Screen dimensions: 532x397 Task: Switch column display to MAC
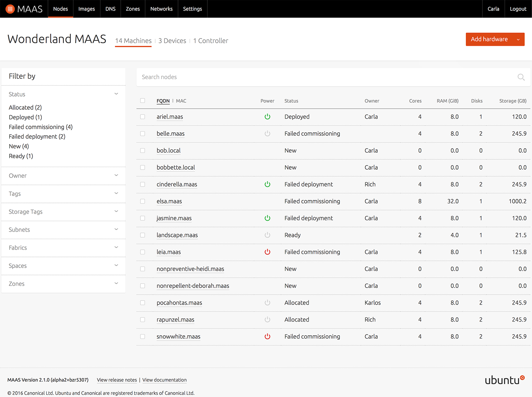181,101
